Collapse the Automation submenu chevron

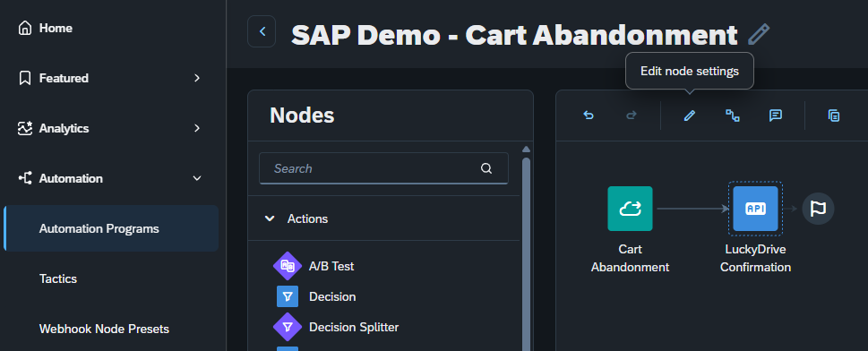[197, 178]
